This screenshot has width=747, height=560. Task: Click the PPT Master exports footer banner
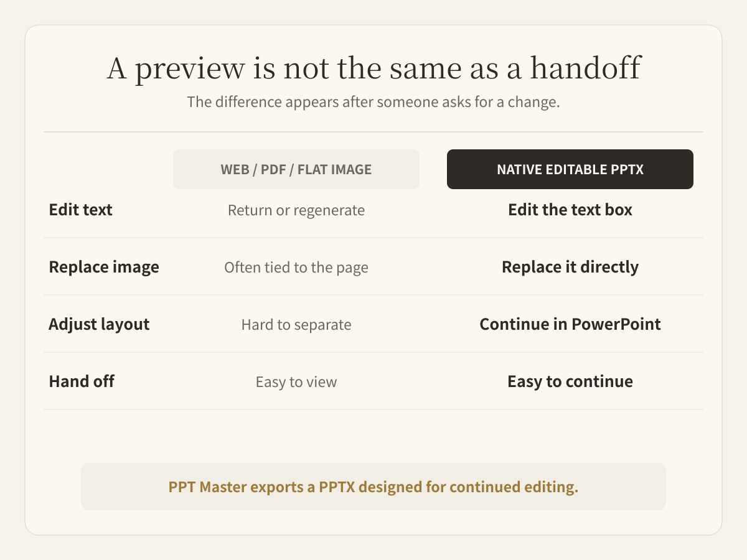pyautogui.click(x=374, y=487)
